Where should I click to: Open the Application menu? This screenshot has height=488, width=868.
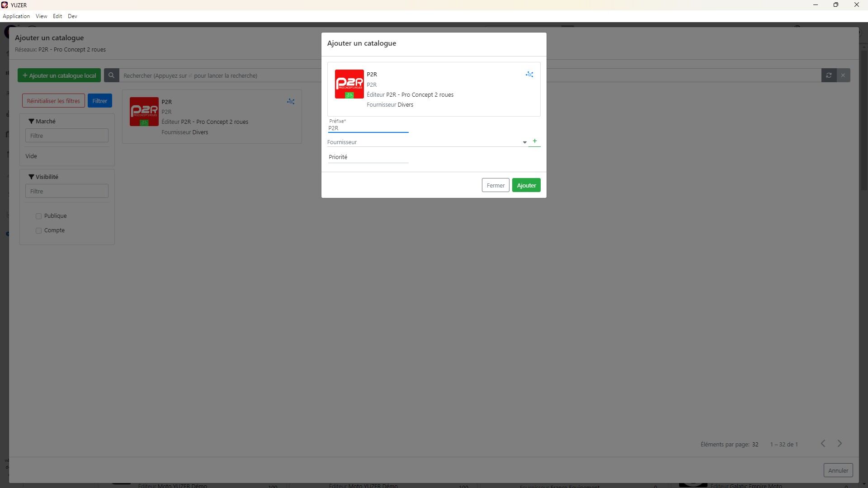point(16,16)
